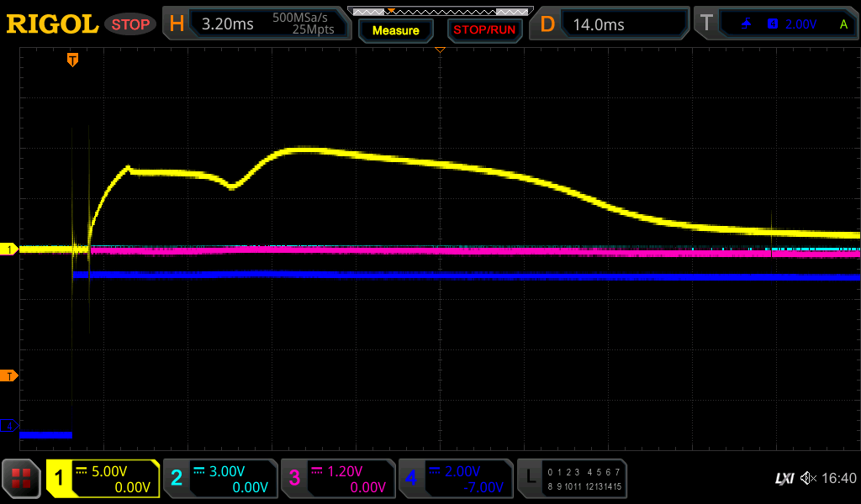Open channel 4 menu with -7.00V offset
The image size is (861, 504).
(x=455, y=479)
